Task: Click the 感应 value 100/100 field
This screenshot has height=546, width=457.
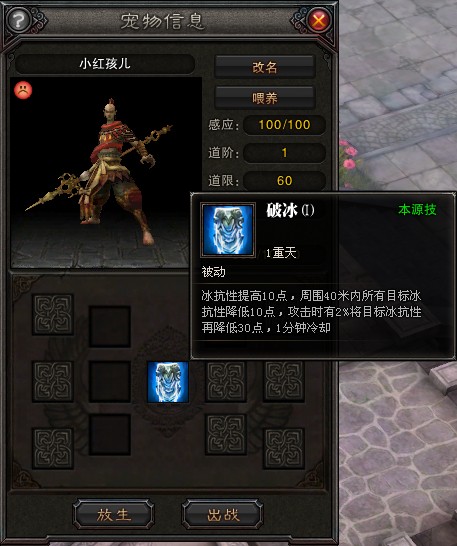Action: tap(284, 125)
